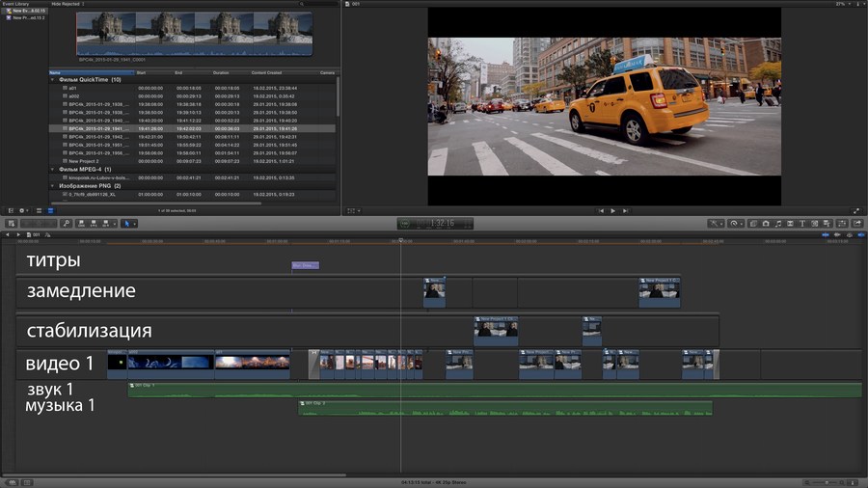This screenshot has height=488, width=868.
Task: Toggle timeline skimming
Action: (x=826, y=234)
